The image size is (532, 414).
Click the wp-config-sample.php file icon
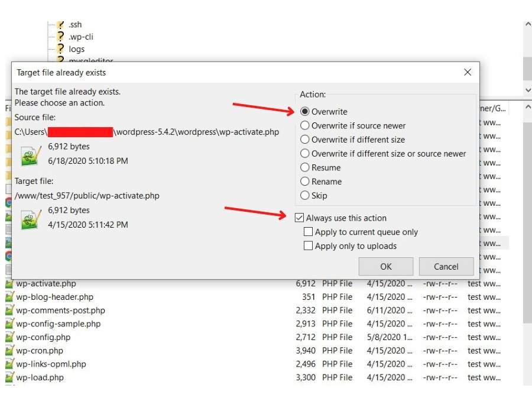click(x=9, y=324)
